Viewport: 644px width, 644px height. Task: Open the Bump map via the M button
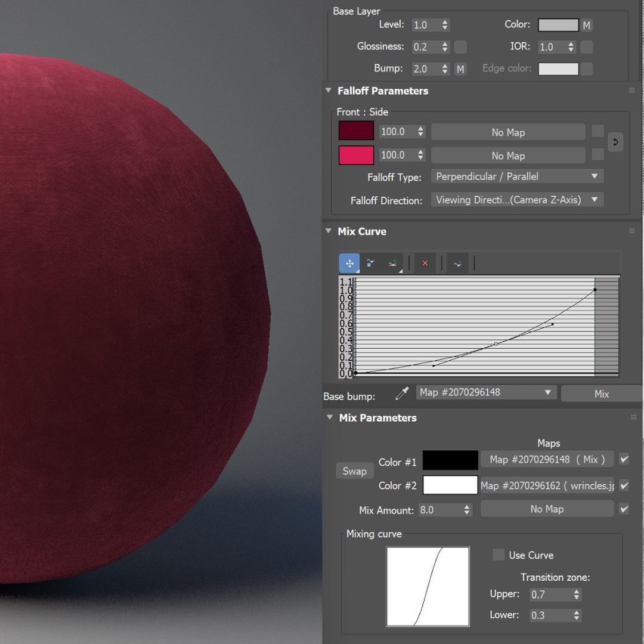[460, 69]
